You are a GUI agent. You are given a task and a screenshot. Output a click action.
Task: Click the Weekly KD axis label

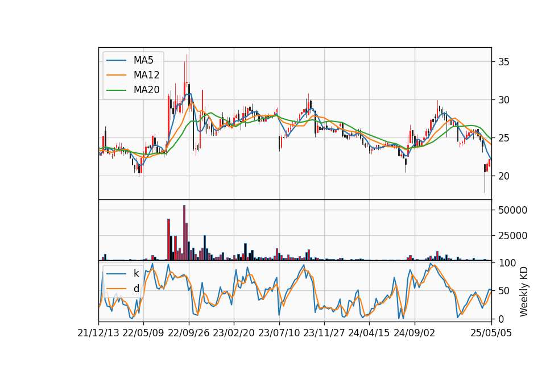click(x=524, y=291)
